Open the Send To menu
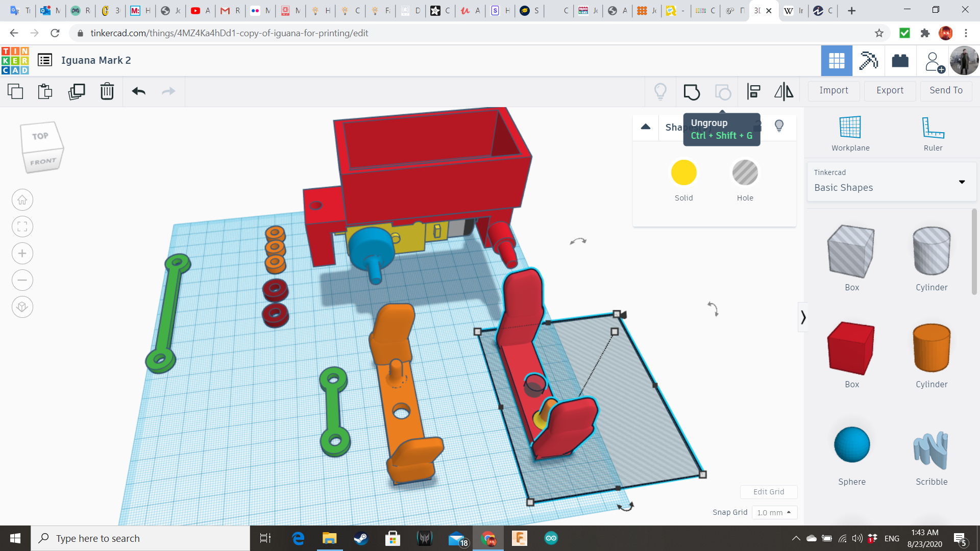 [946, 90]
